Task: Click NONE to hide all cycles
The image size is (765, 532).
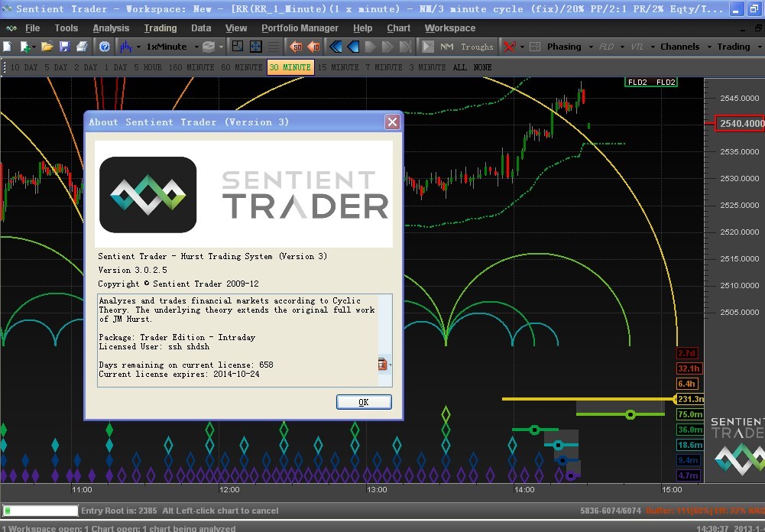Action: coord(482,67)
